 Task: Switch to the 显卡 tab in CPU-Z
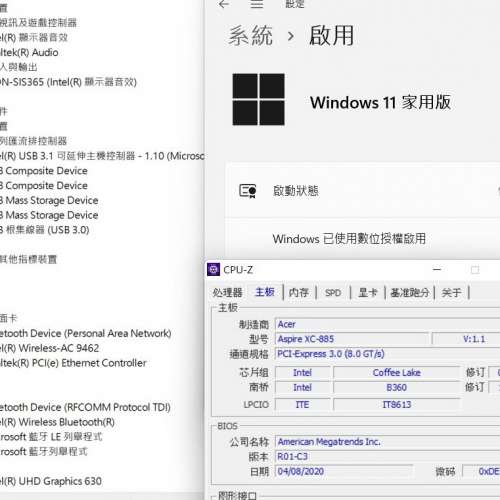pyautogui.click(x=368, y=293)
